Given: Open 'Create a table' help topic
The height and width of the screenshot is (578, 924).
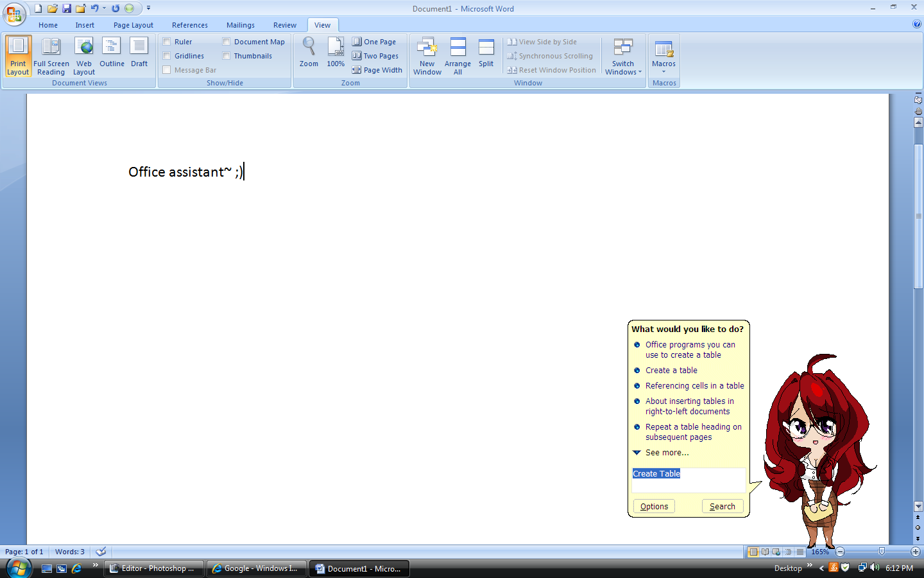Looking at the screenshot, I should 671,371.
